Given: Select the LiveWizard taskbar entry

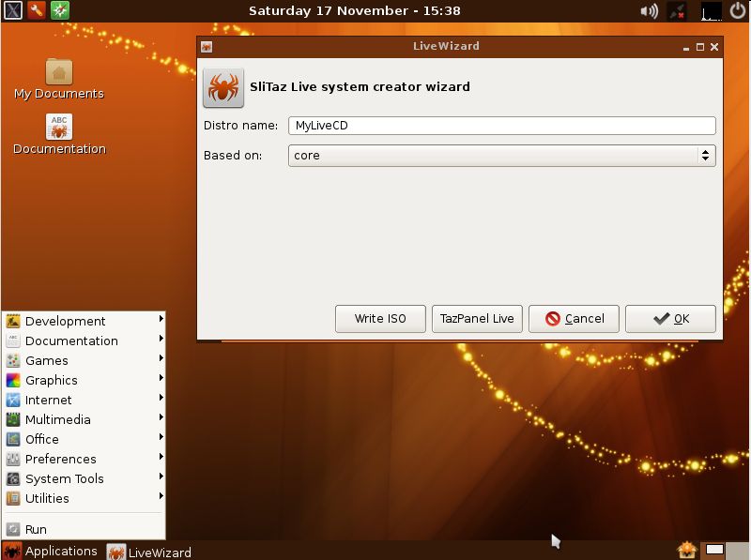Looking at the screenshot, I should (x=149, y=552).
